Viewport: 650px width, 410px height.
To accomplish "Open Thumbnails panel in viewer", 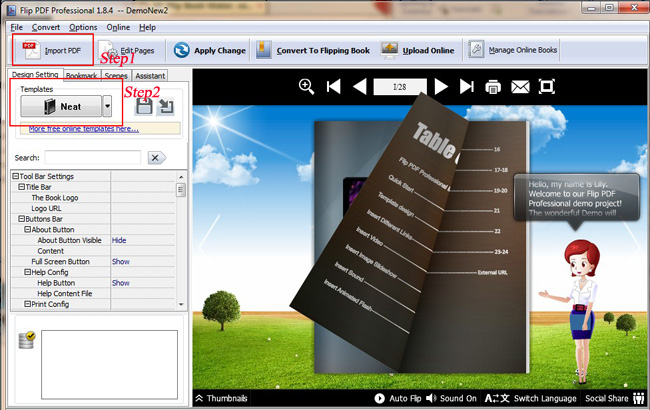I will 221,398.
